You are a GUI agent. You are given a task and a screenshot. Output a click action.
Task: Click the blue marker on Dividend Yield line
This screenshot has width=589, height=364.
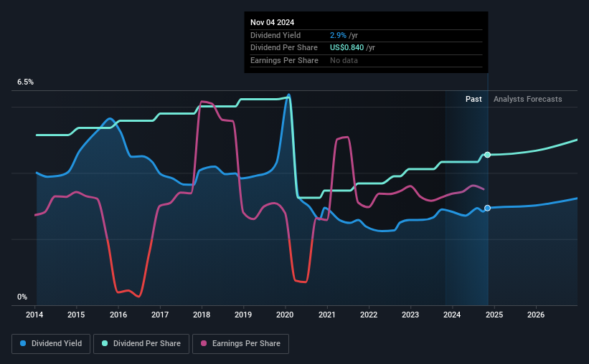(487, 208)
